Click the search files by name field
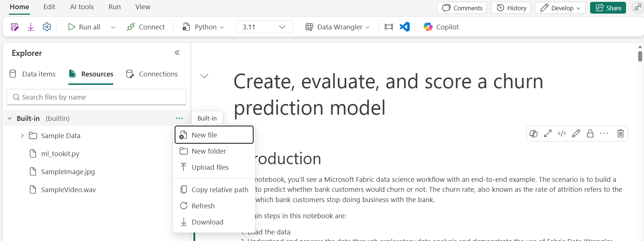This screenshot has height=241, width=644. point(96,97)
